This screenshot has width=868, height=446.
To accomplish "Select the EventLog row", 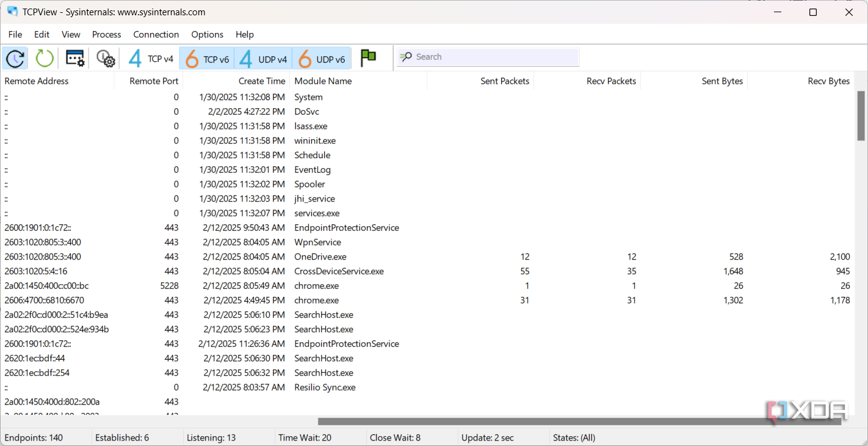I will click(x=427, y=170).
